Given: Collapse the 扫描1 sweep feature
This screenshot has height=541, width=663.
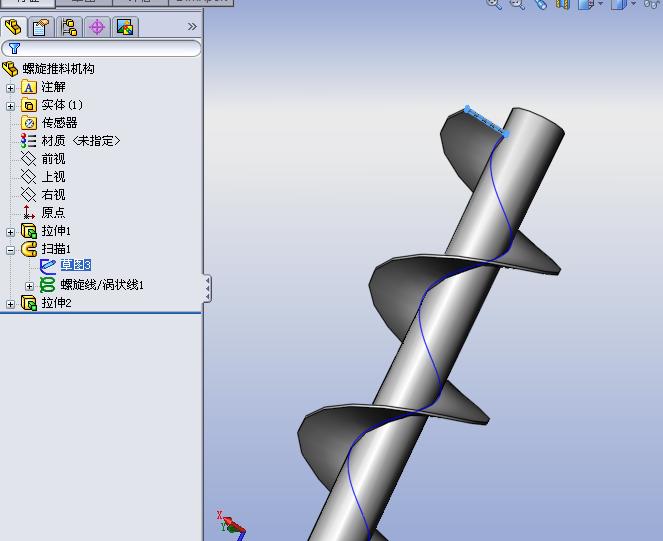Looking at the screenshot, I should click(11, 250).
